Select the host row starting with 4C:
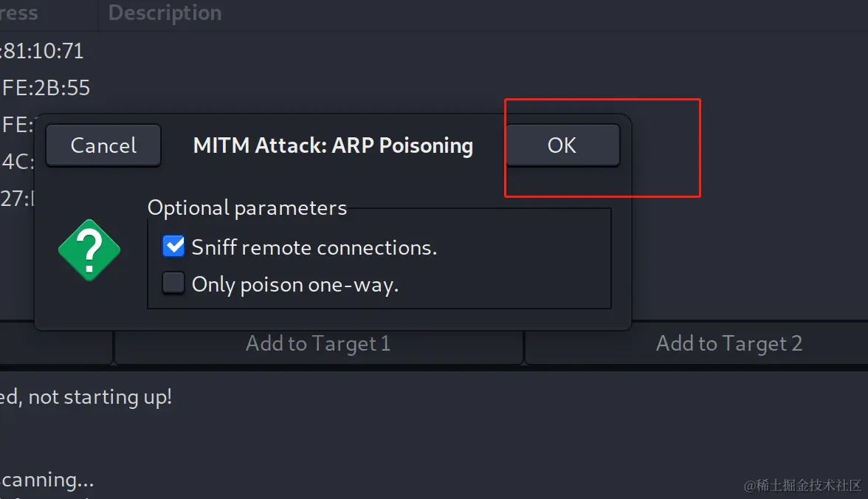868x499 pixels. click(x=17, y=162)
